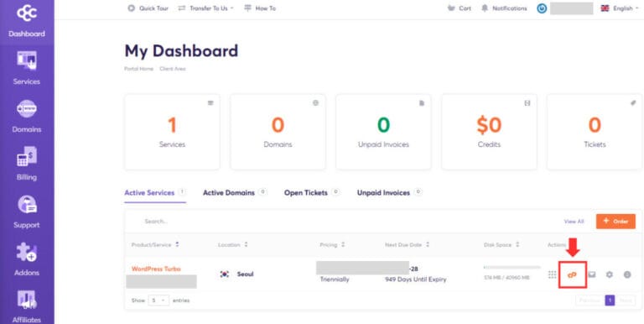Open the WordPress Turbo service link
Image resolution: width=644 pixels, height=324 pixels.
[156, 269]
